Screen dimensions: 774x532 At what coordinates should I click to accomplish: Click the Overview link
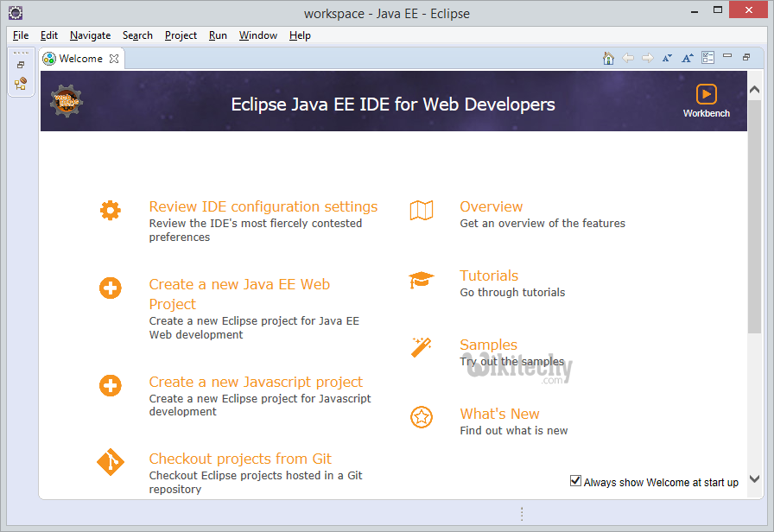[x=491, y=206]
